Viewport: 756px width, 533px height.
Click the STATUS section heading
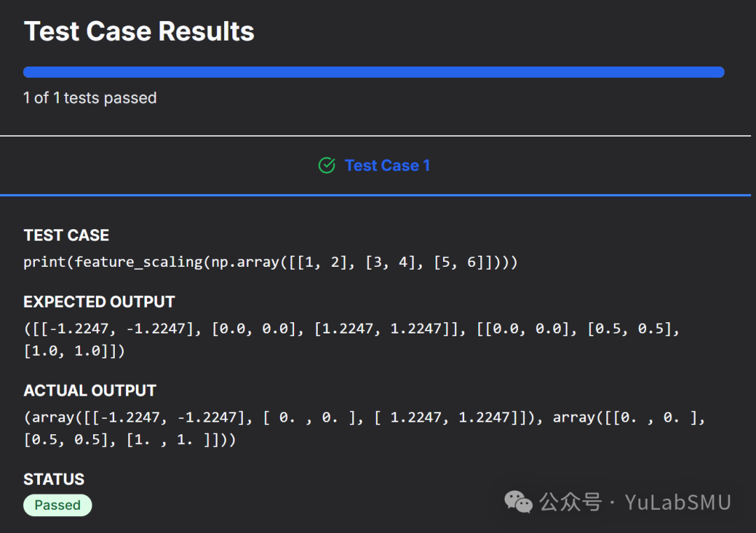tap(54, 479)
